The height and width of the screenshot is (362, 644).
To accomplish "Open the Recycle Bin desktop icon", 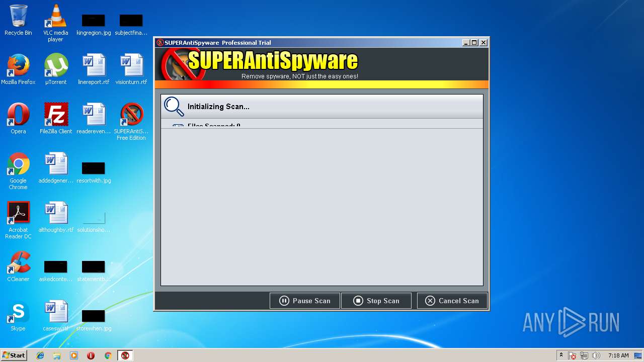I will coord(18,20).
